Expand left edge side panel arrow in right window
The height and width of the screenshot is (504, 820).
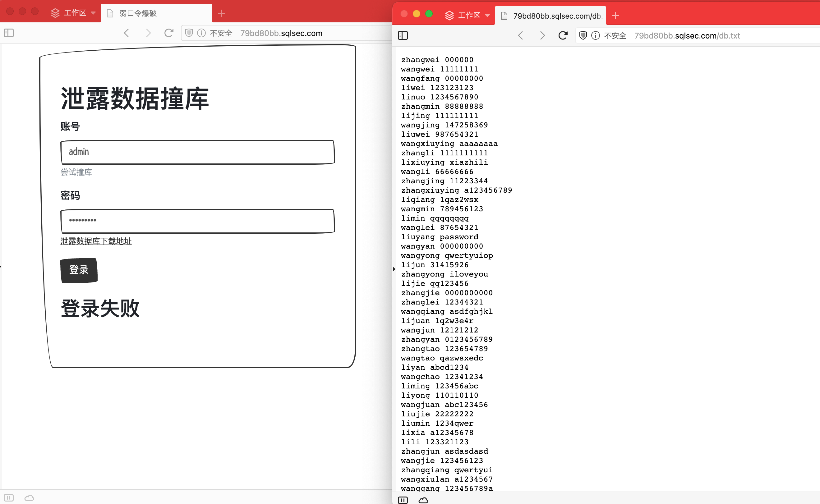394,269
